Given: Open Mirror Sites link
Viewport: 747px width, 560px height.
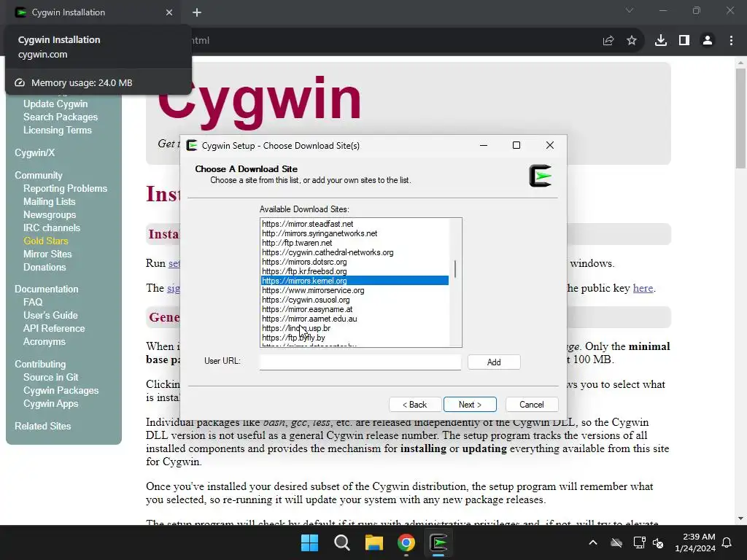Looking at the screenshot, I should pyautogui.click(x=47, y=254).
